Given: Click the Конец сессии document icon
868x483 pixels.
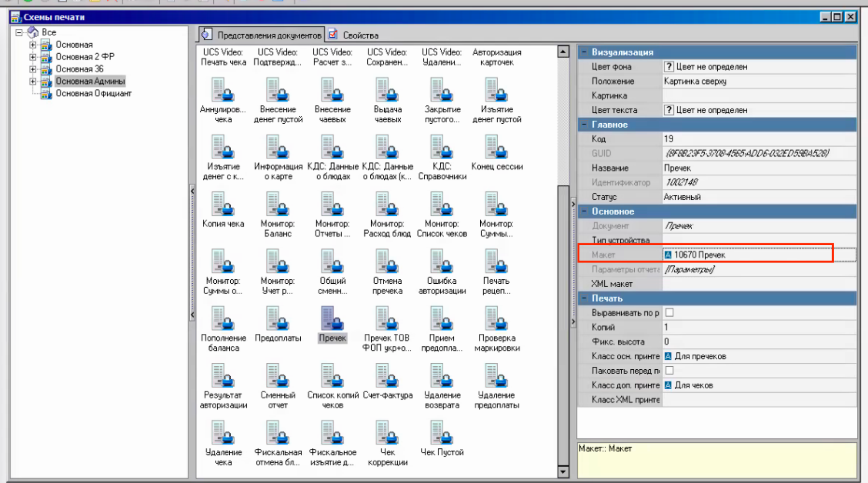Looking at the screenshot, I should pyautogui.click(x=497, y=148).
